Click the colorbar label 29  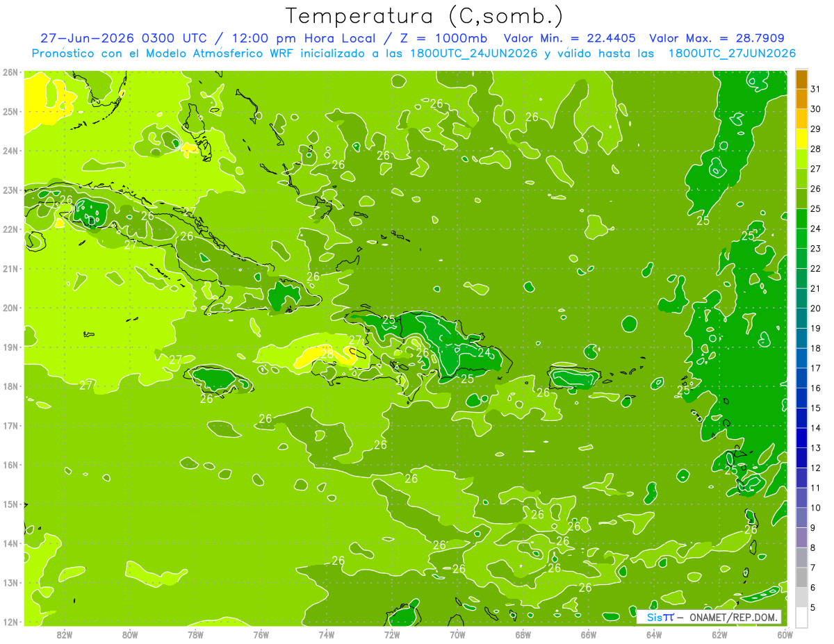(815, 129)
